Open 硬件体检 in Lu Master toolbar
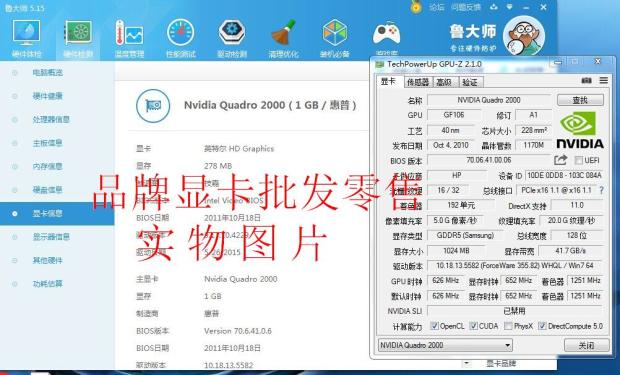The image size is (620, 375). pyautogui.click(x=26, y=39)
